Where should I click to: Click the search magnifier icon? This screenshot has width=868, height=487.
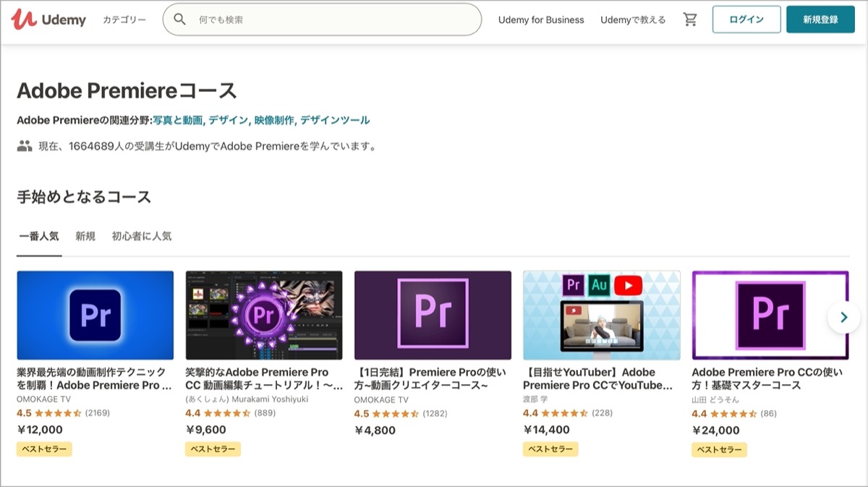(180, 20)
